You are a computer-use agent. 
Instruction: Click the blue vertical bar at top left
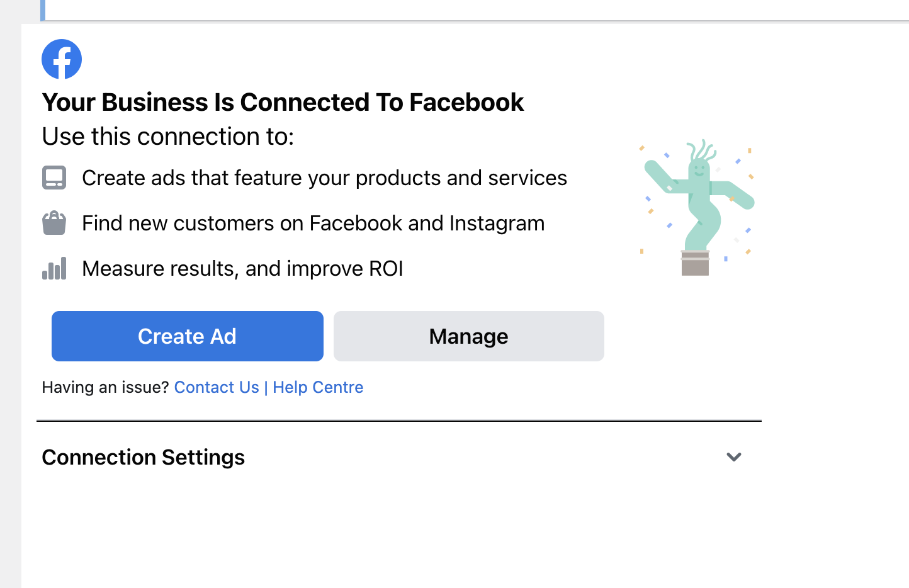(43, 9)
